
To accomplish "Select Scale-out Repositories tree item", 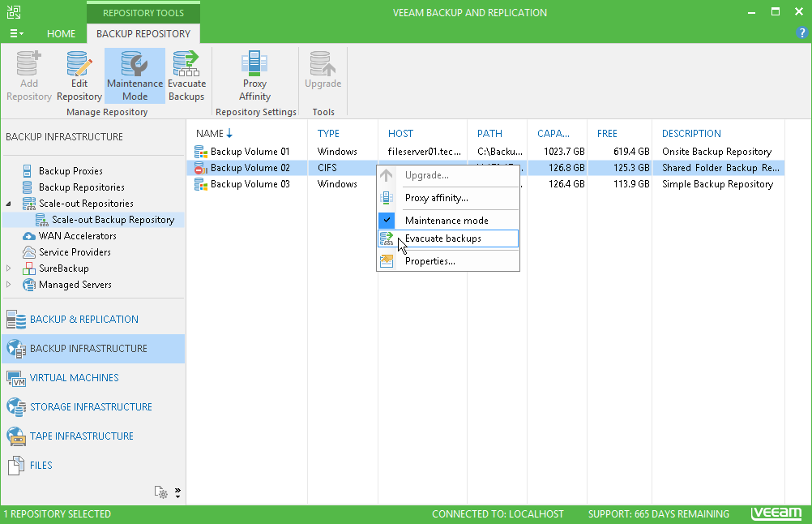I will [x=86, y=203].
